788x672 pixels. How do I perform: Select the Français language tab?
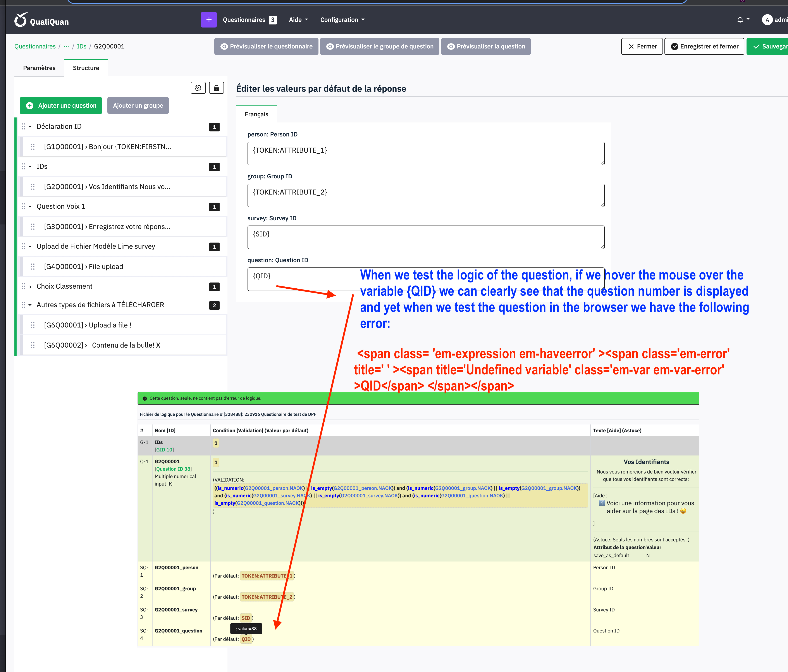point(256,114)
